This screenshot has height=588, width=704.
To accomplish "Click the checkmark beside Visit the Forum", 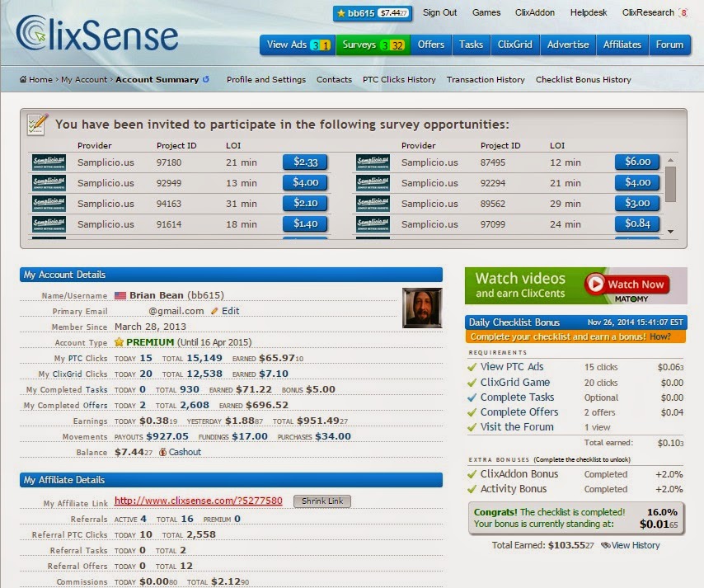I will click(x=472, y=427).
